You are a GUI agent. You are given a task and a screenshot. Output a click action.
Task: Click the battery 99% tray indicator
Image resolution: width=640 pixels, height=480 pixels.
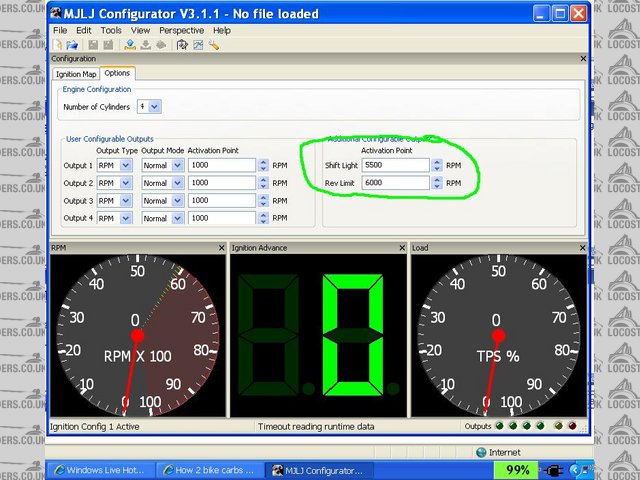point(518,469)
